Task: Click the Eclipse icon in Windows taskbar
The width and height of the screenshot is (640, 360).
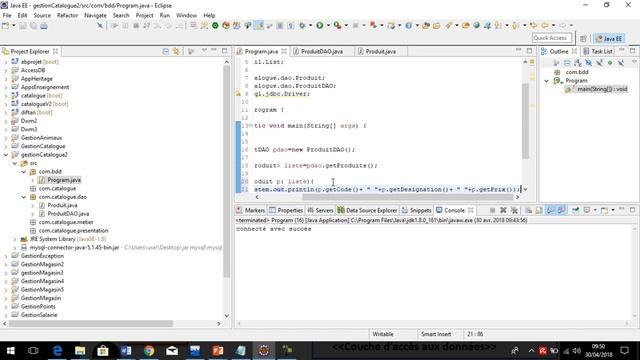Action: 264,350
